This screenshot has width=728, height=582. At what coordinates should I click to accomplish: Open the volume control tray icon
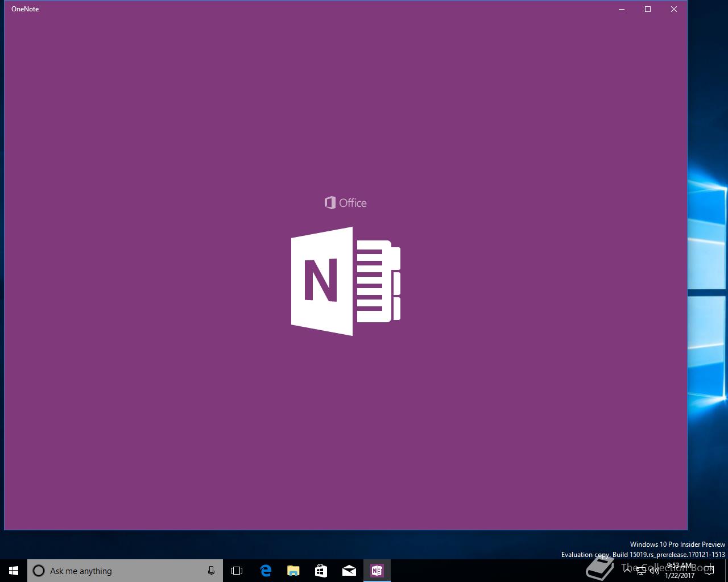tap(655, 571)
